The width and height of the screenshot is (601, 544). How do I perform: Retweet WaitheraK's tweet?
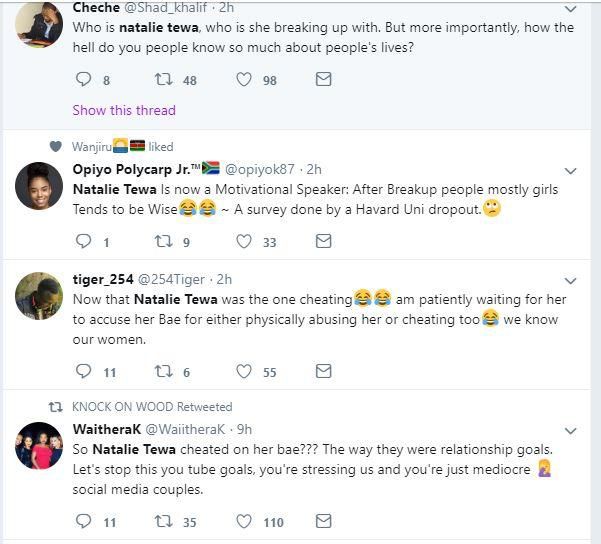(x=164, y=521)
